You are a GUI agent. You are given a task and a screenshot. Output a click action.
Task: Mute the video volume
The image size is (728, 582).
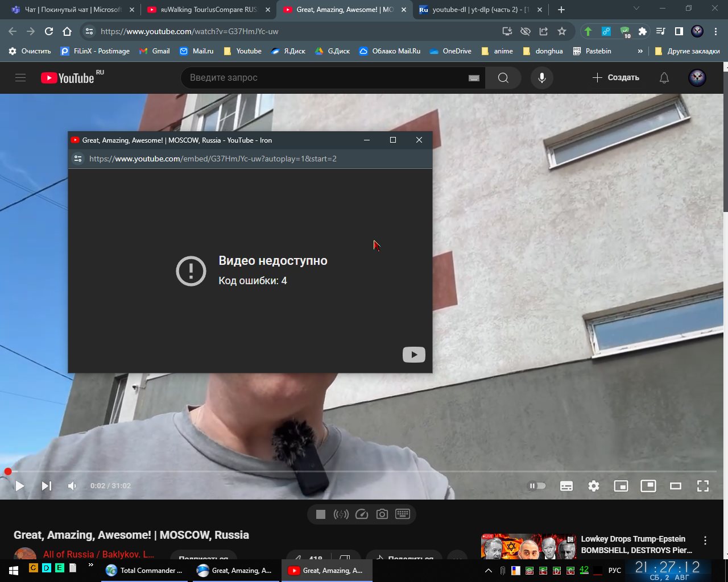click(72, 486)
